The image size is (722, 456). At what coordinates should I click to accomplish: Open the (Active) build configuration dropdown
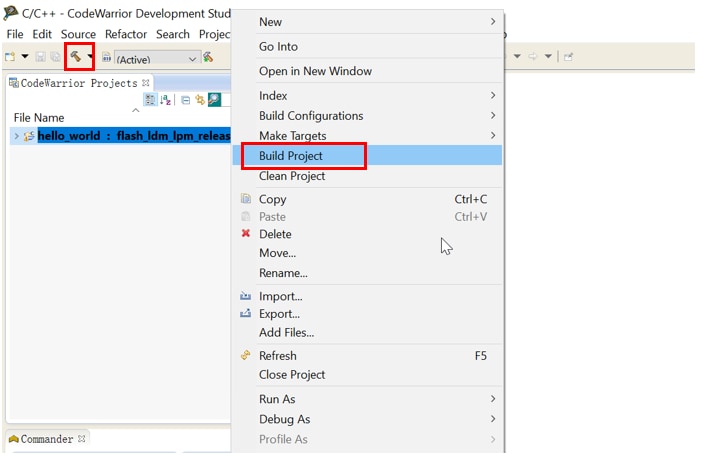click(x=157, y=58)
